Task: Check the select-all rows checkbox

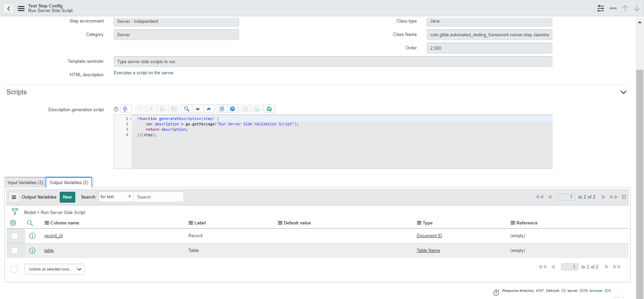Action: point(14,269)
